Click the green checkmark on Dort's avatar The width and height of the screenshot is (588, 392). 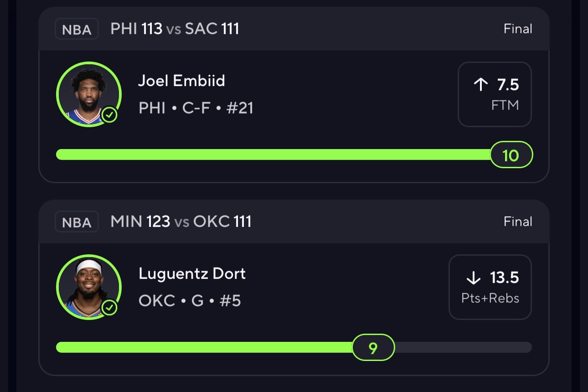point(109,308)
